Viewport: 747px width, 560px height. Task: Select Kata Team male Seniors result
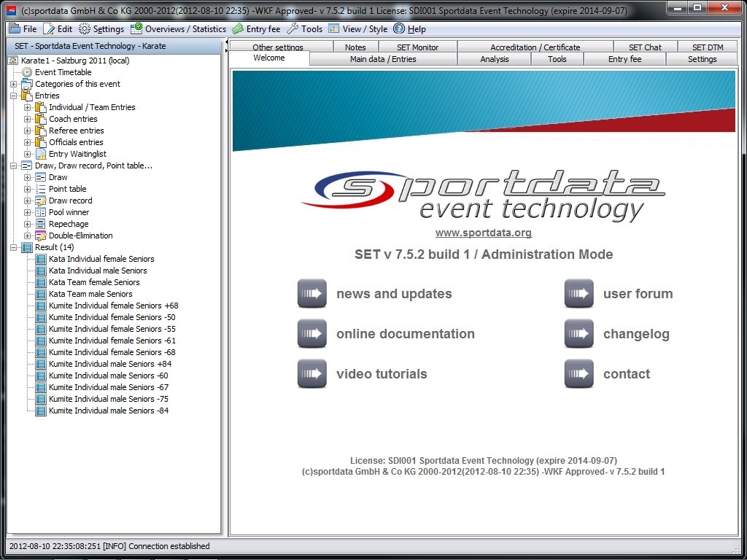pos(90,295)
